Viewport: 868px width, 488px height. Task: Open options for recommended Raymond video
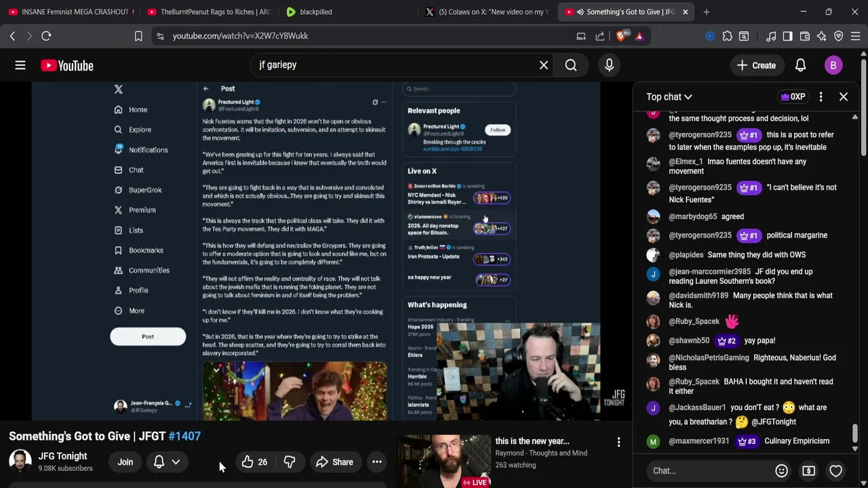[618, 443]
